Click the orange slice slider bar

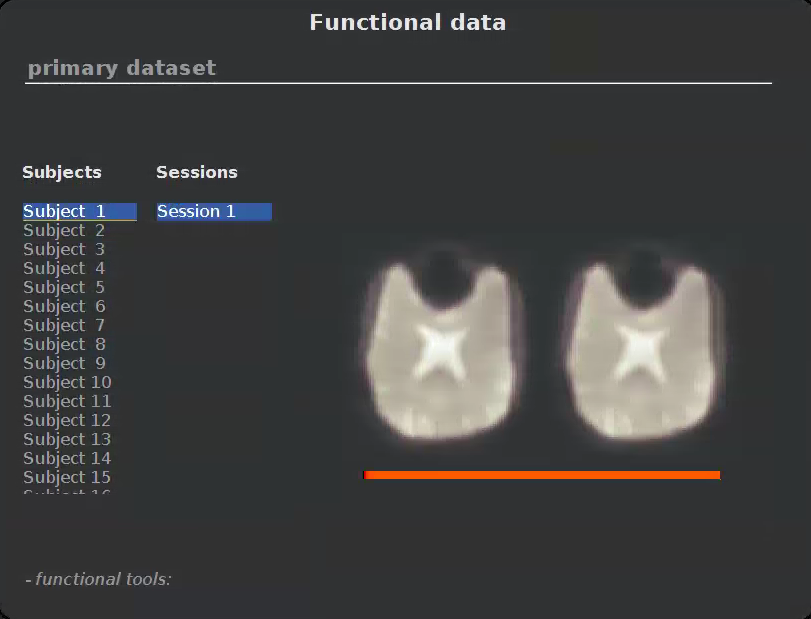(541, 475)
